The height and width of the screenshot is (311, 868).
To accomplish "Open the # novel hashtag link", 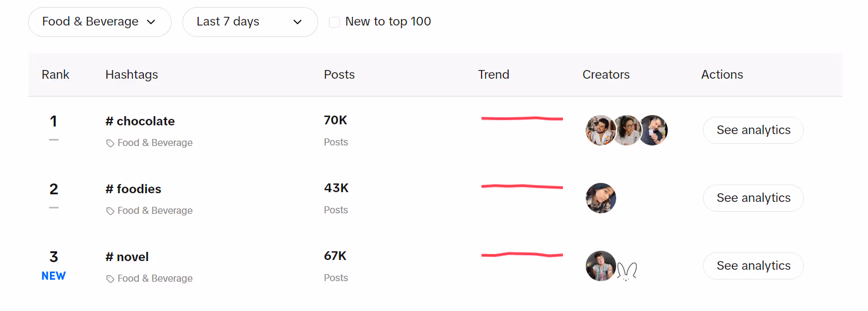I will pos(127,257).
